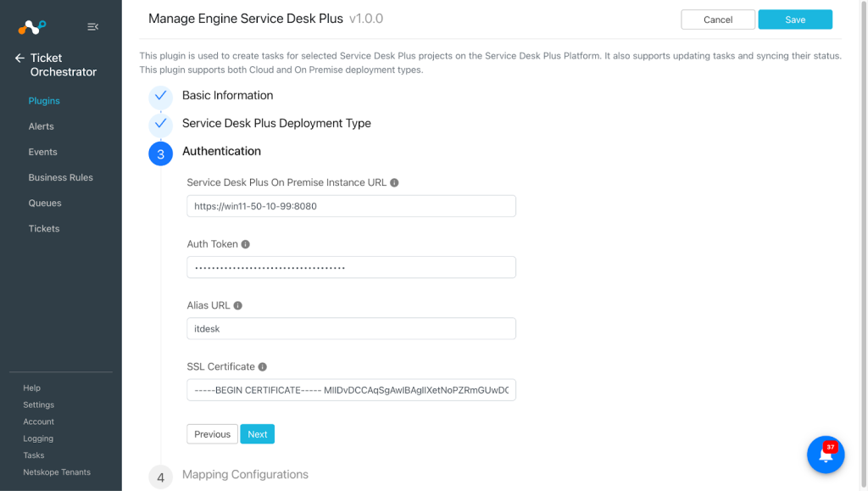Click the Alias URL label
The width and height of the screenshot is (868, 491).
(x=209, y=305)
